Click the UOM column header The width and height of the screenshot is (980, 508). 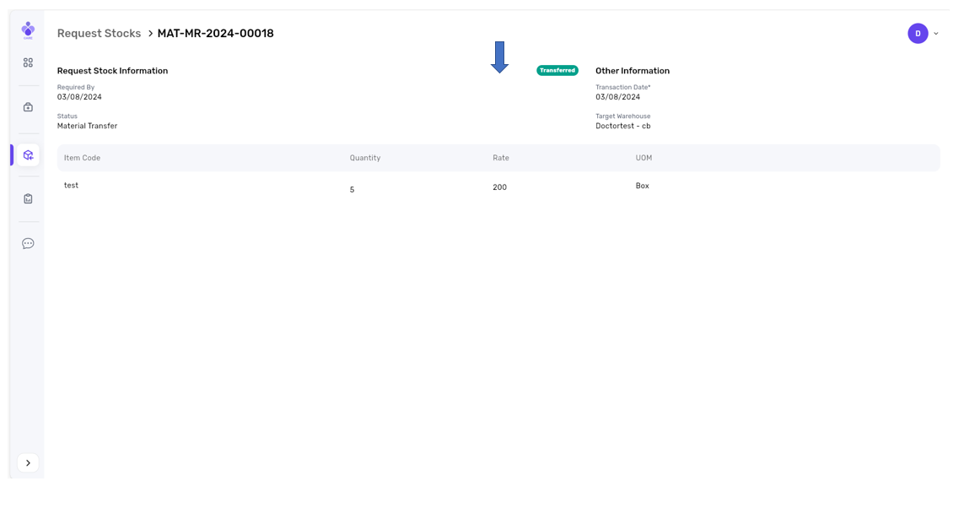[643, 158]
